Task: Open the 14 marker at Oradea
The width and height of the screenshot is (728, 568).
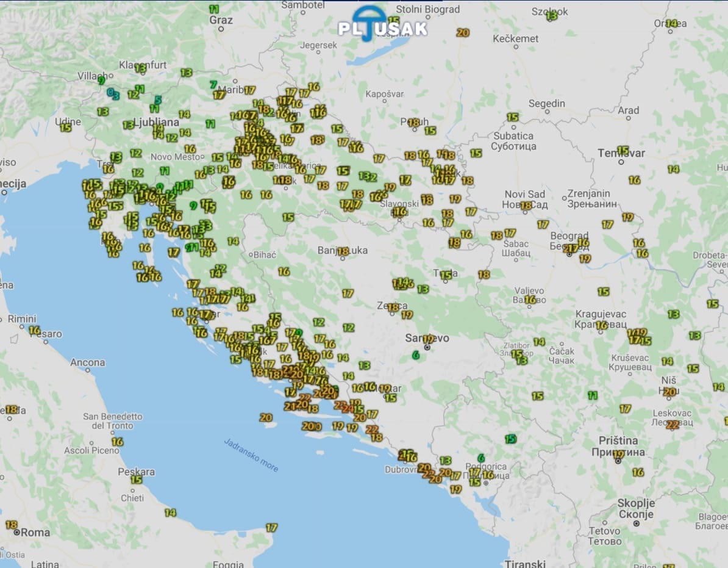Action: (x=671, y=23)
